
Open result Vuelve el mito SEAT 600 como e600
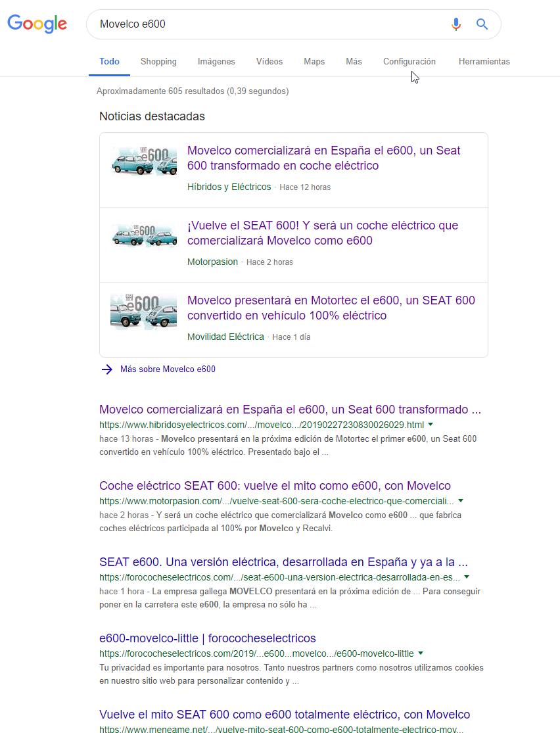click(285, 715)
